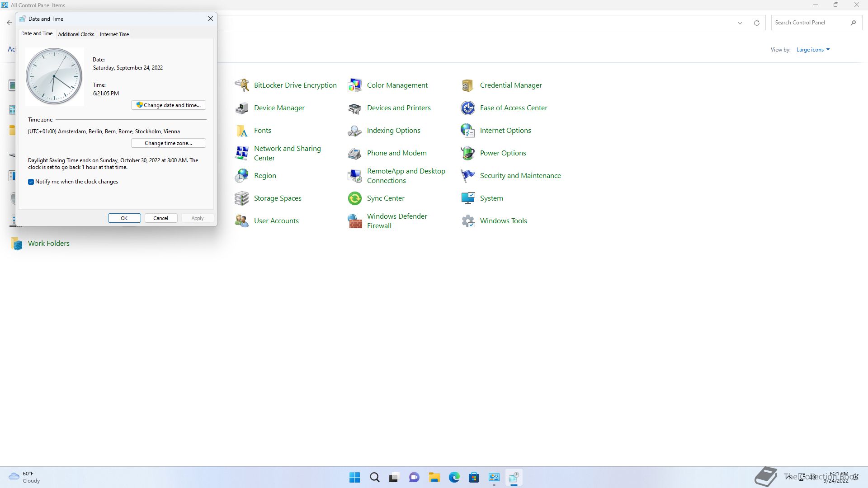Select the Date and Time tab
This screenshot has height=488, width=868.
(x=37, y=33)
